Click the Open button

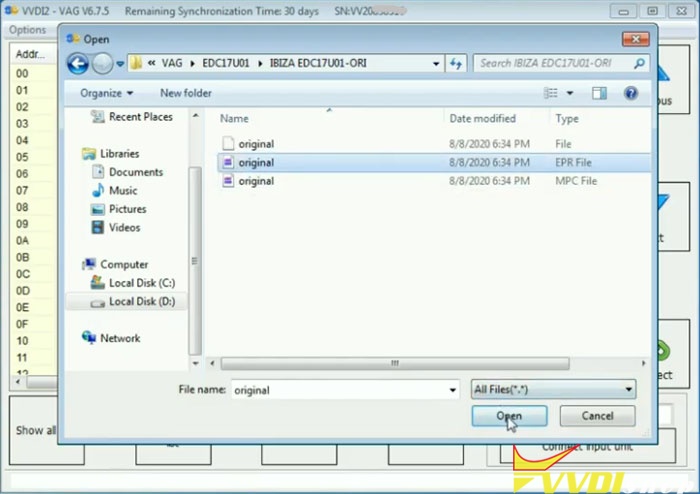coord(509,416)
